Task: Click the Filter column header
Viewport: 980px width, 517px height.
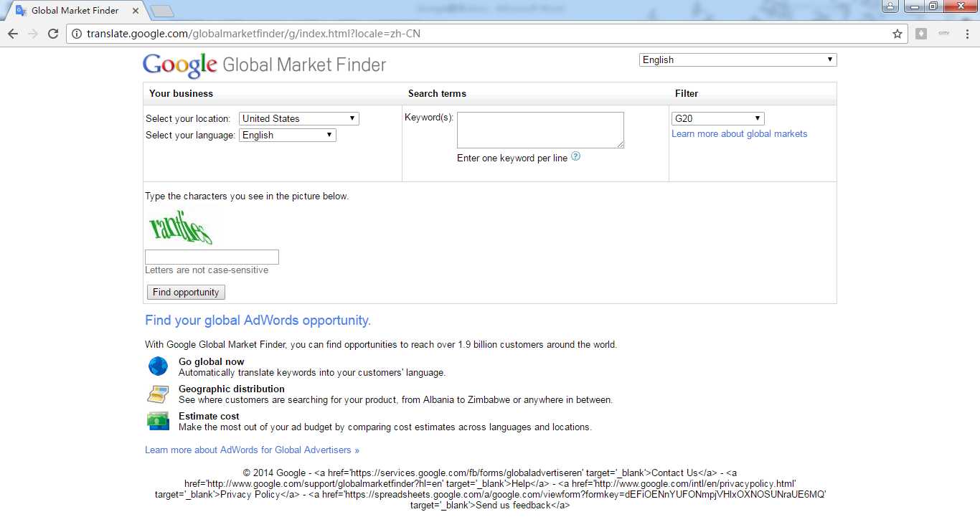Action: [687, 94]
